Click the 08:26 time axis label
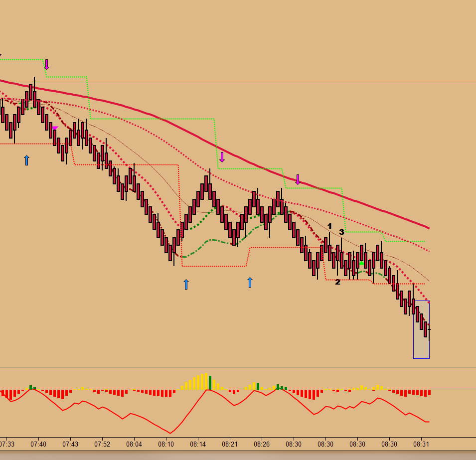The image size is (476, 460). (262, 444)
